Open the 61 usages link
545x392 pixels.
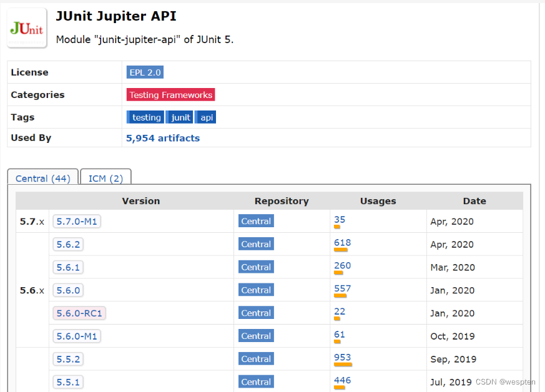coord(340,335)
